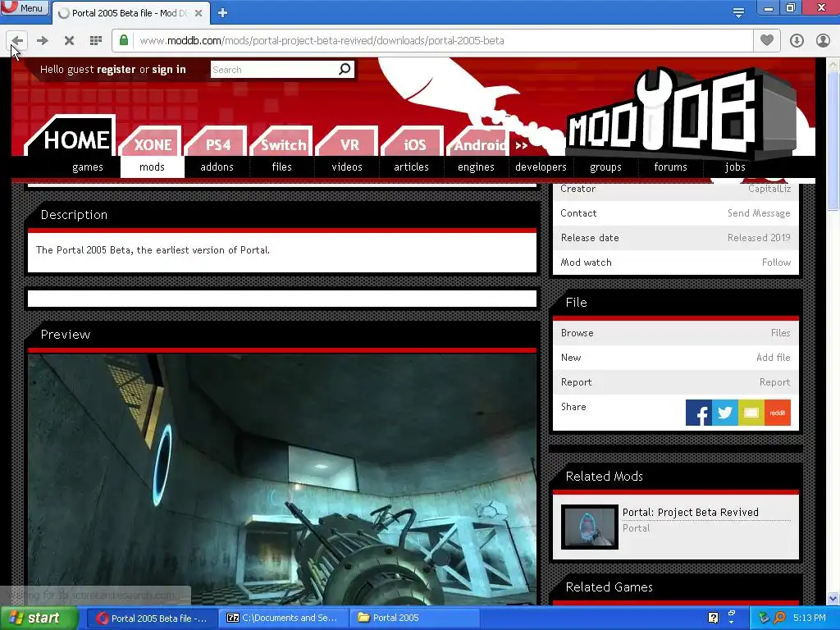Click the ModDB search input box

click(274, 70)
